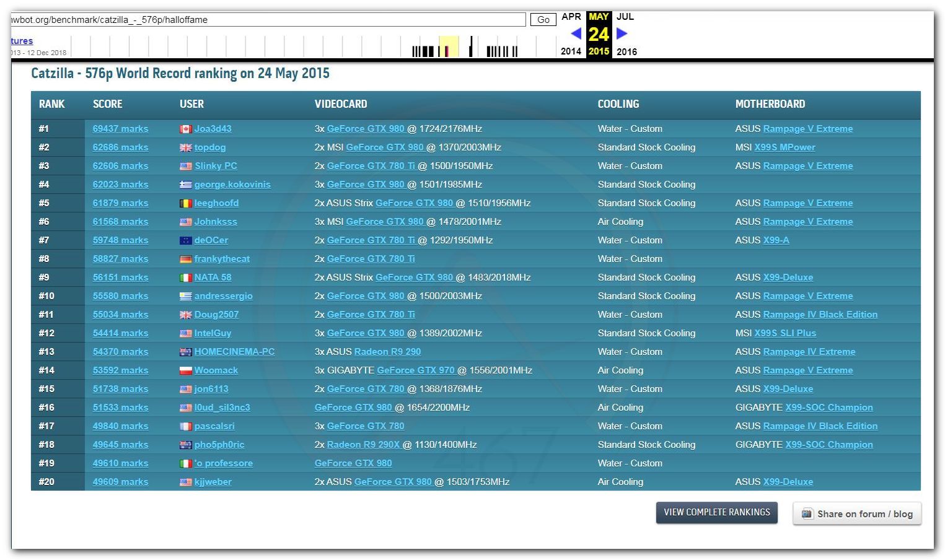
Task: Click the Wayback Machine URL input field
Action: pyautogui.click(x=268, y=20)
